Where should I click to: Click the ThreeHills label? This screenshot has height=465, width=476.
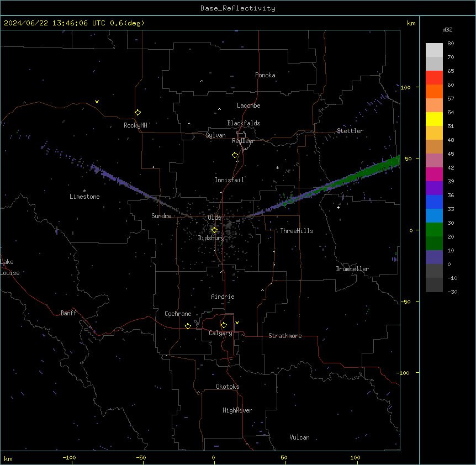[x=297, y=231]
